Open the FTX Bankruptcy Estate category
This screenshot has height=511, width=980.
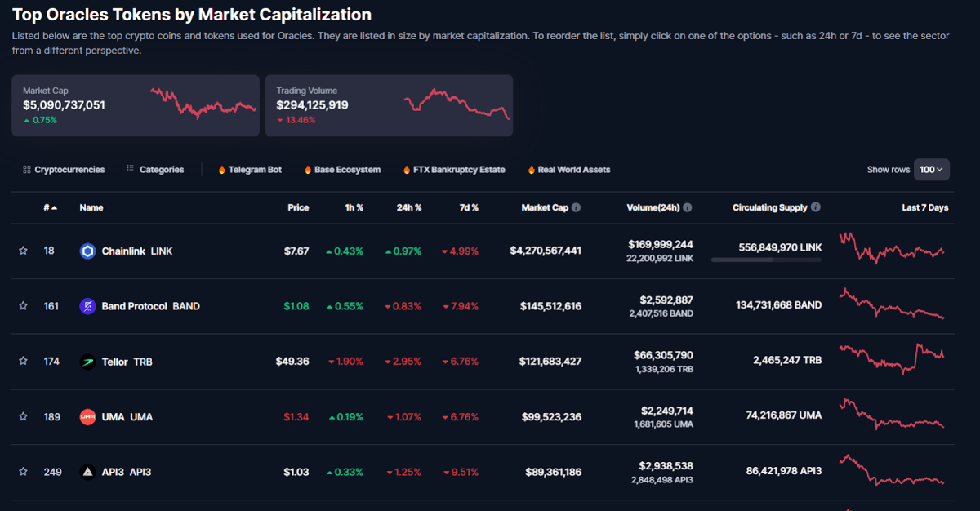(x=459, y=170)
